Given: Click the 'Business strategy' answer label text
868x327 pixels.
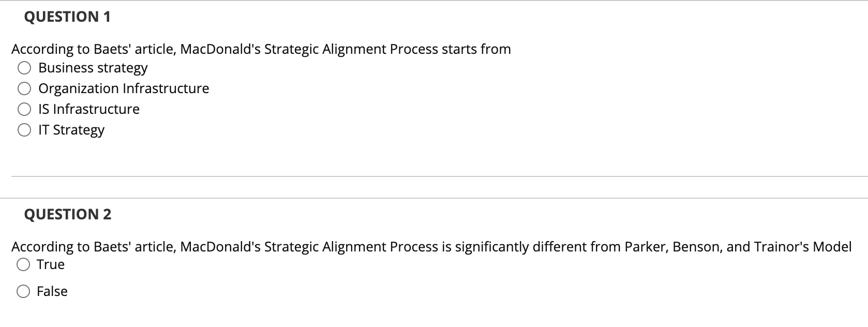Looking at the screenshot, I should click(93, 68).
